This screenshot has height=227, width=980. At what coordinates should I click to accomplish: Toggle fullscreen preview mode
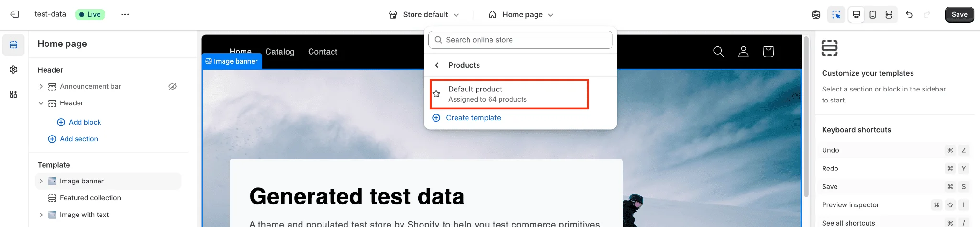pyautogui.click(x=889, y=15)
